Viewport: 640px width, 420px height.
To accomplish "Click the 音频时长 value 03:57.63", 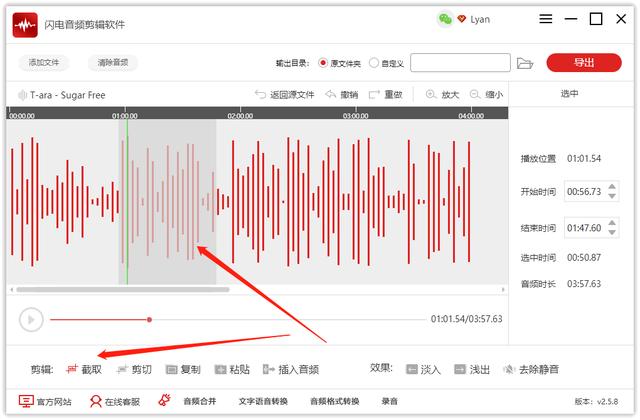I will click(584, 284).
